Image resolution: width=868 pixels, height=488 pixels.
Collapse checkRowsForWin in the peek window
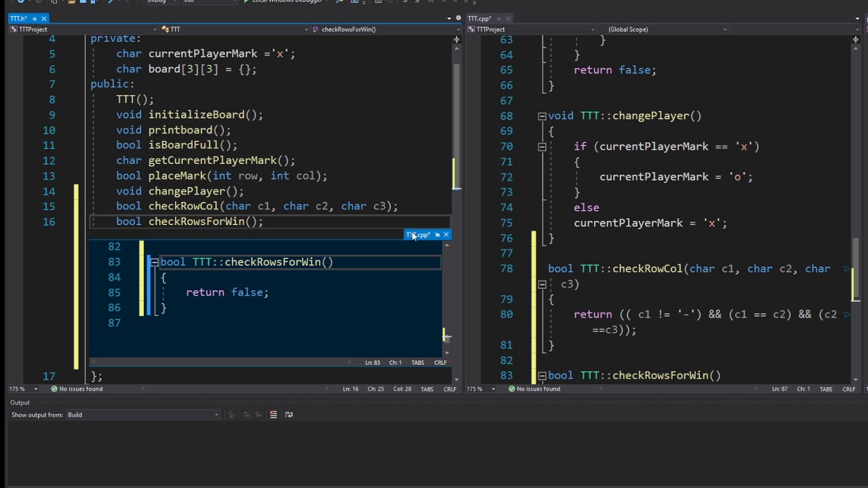point(155,262)
